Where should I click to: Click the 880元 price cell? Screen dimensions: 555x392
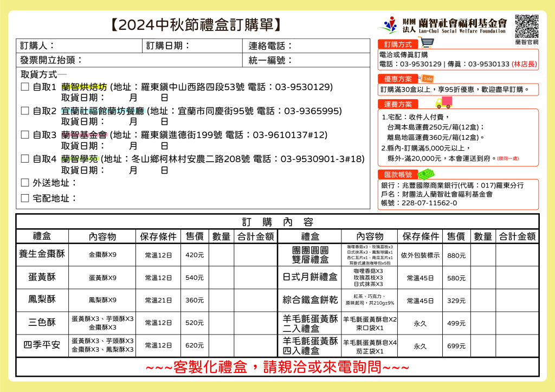pyautogui.click(x=456, y=255)
